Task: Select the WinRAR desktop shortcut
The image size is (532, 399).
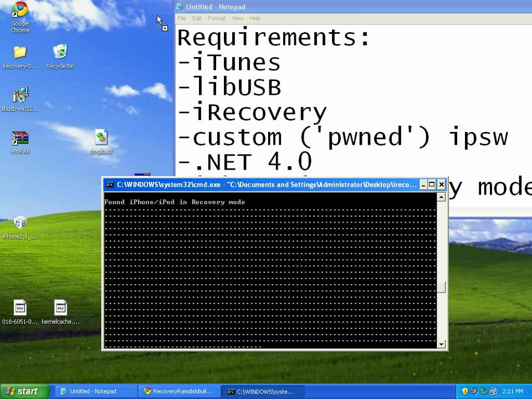Action: point(20,142)
